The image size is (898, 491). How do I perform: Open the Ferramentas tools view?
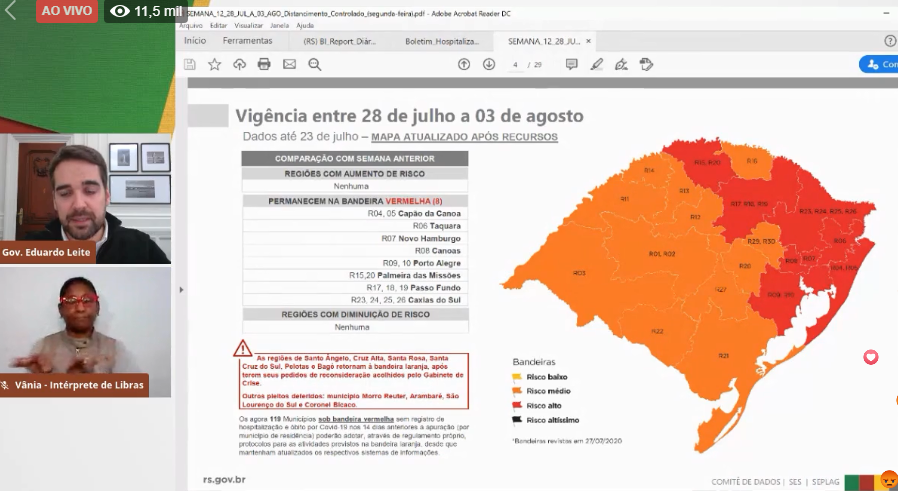point(247,41)
